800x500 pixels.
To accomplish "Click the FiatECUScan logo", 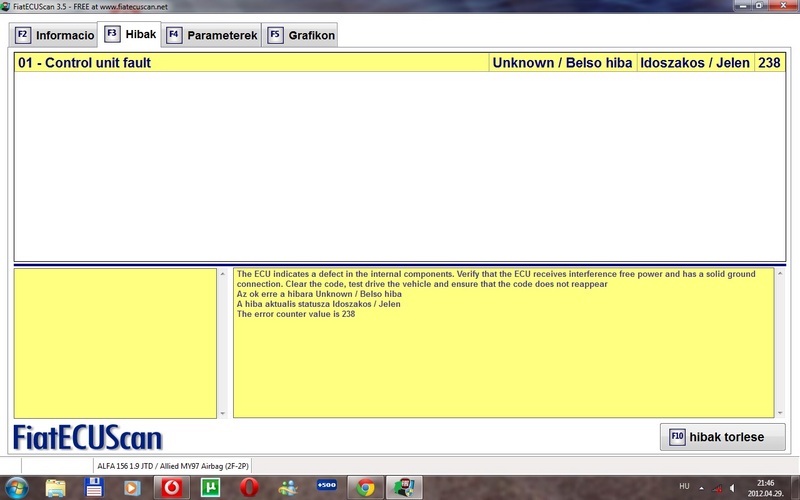I will [x=88, y=438].
